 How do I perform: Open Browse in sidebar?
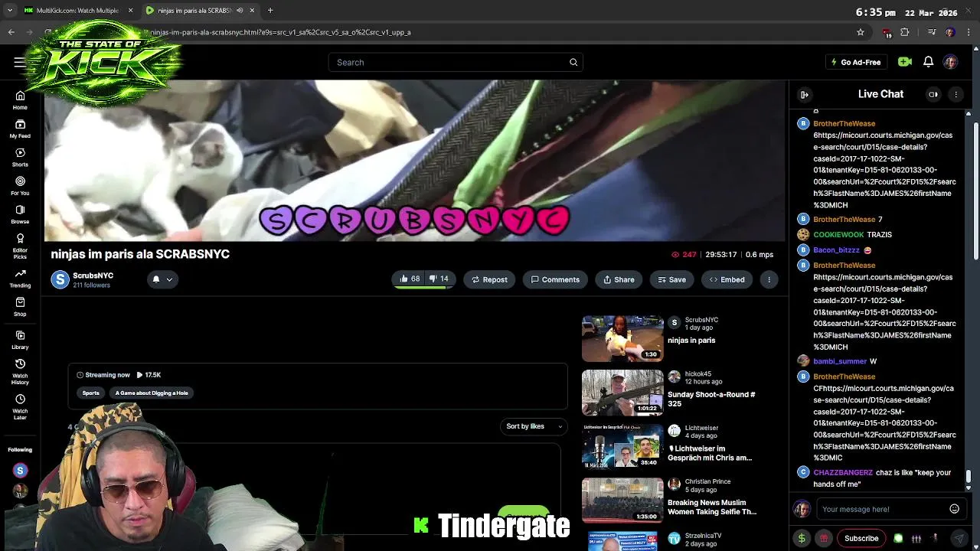point(20,214)
